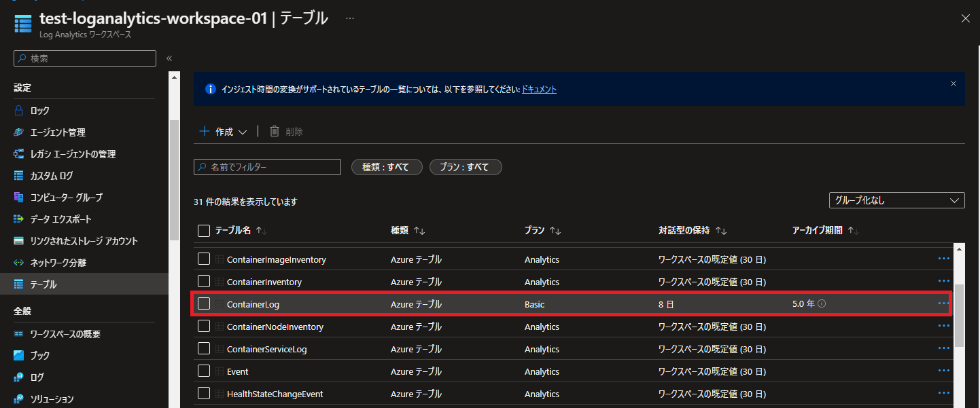
Task: Click the lock icon for ロック
Action: (x=19, y=110)
